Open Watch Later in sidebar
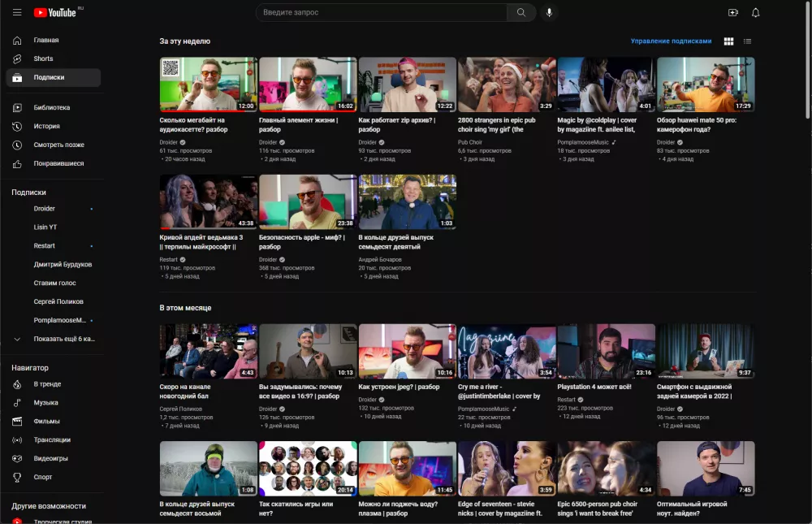This screenshot has height=524, width=812. [58, 145]
